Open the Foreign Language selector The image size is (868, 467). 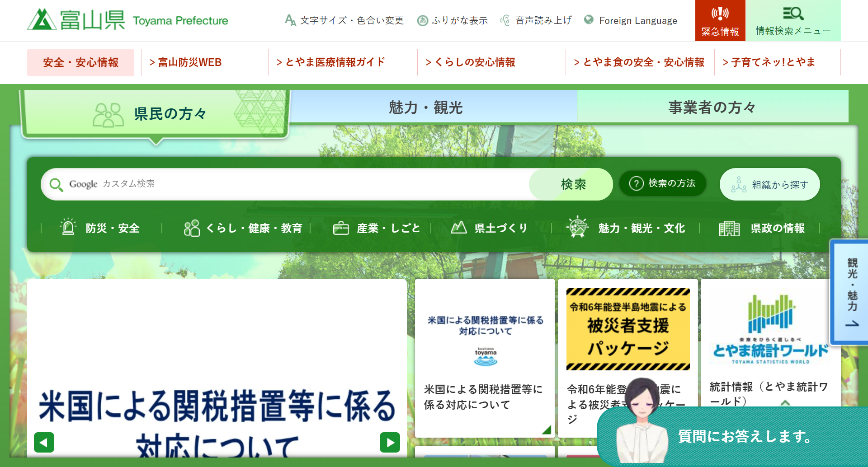click(631, 20)
